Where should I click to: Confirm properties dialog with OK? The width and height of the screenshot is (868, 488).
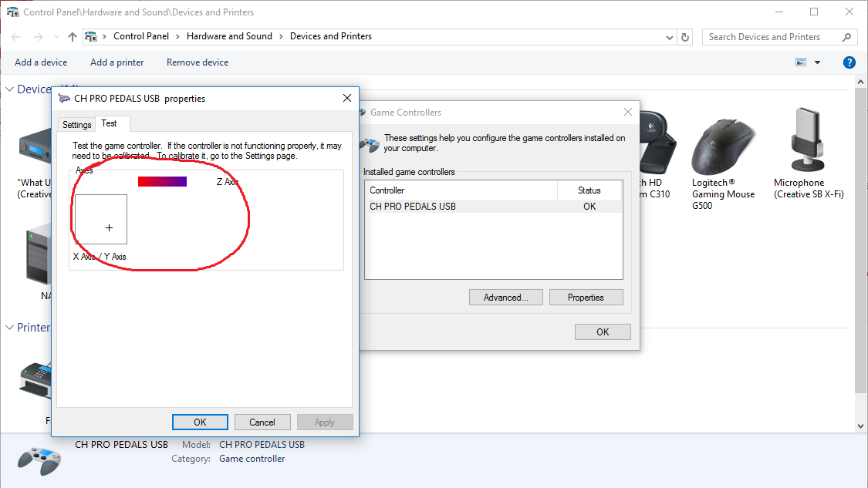pyautogui.click(x=200, y=422)
